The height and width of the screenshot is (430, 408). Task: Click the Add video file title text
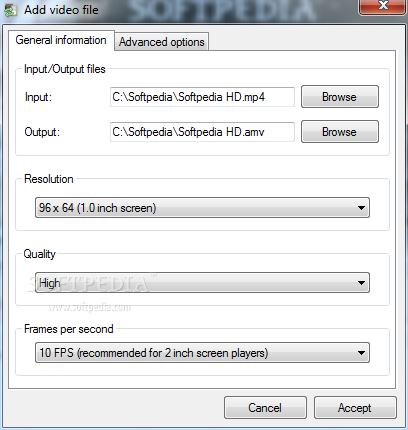click(x=61, y=10)
